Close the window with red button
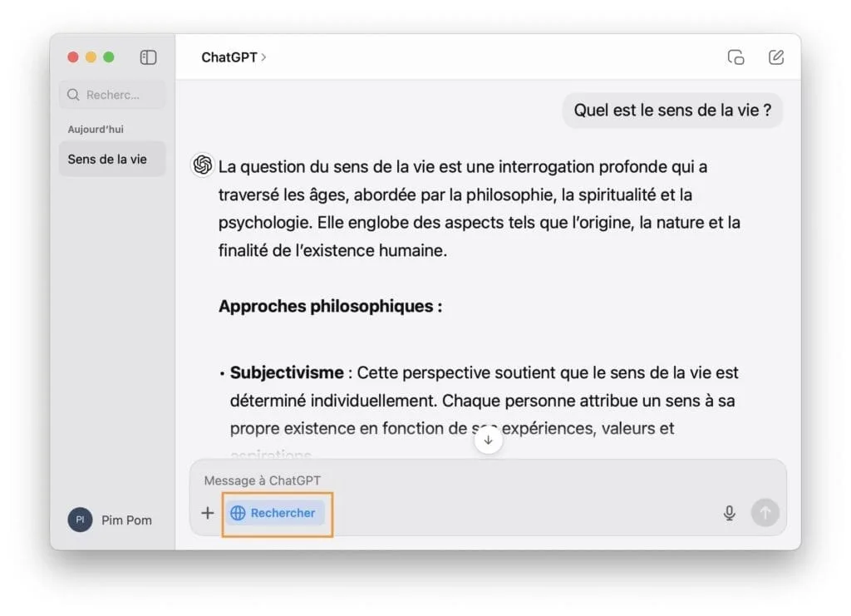 tap(73, 57)
